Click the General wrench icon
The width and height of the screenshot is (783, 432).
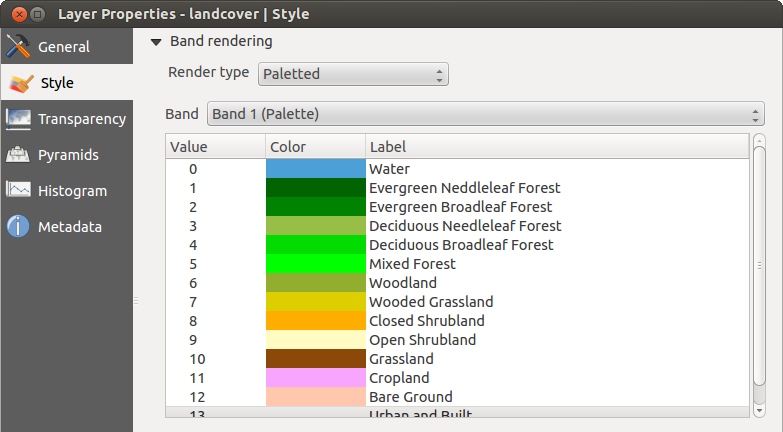coord(18,47)
